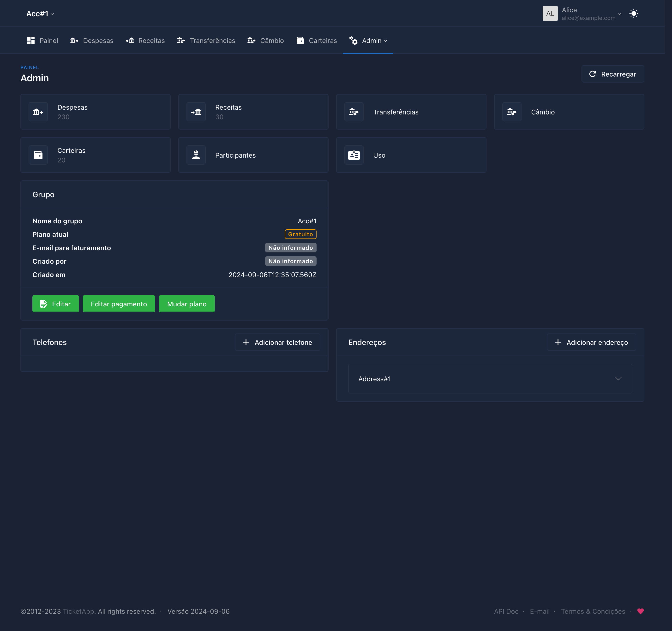Click the Carteiras card wallet icon
The height and width of the screenshot is (631, 672).
tap(38, 155)
